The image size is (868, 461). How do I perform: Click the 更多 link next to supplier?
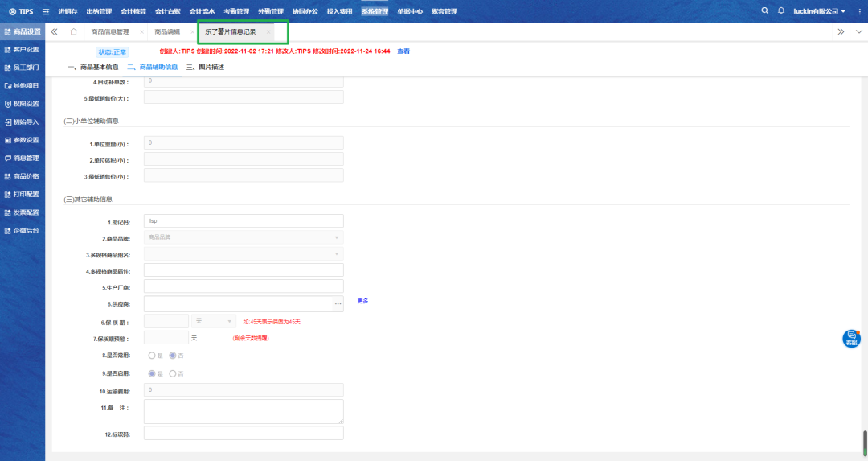click(362, 301)
